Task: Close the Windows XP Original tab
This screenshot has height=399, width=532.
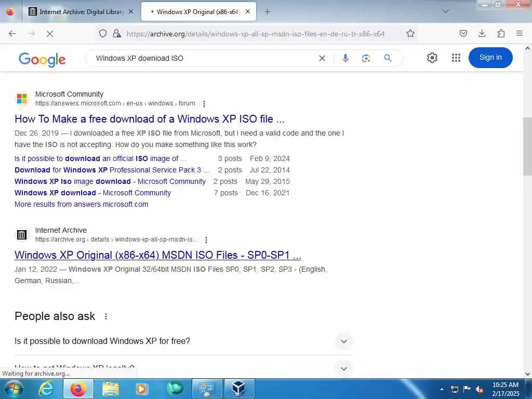Action: click(248, 12)
